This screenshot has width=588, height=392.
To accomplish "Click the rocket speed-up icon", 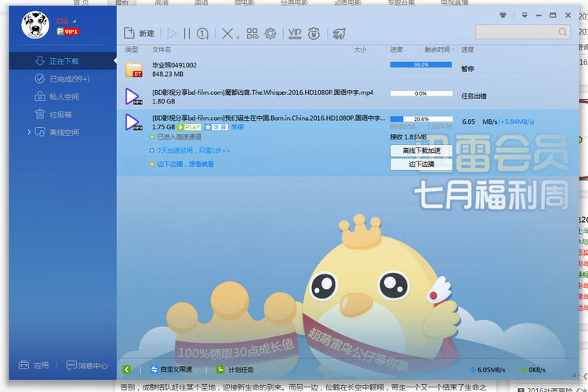I will click(x=339, y=33).
